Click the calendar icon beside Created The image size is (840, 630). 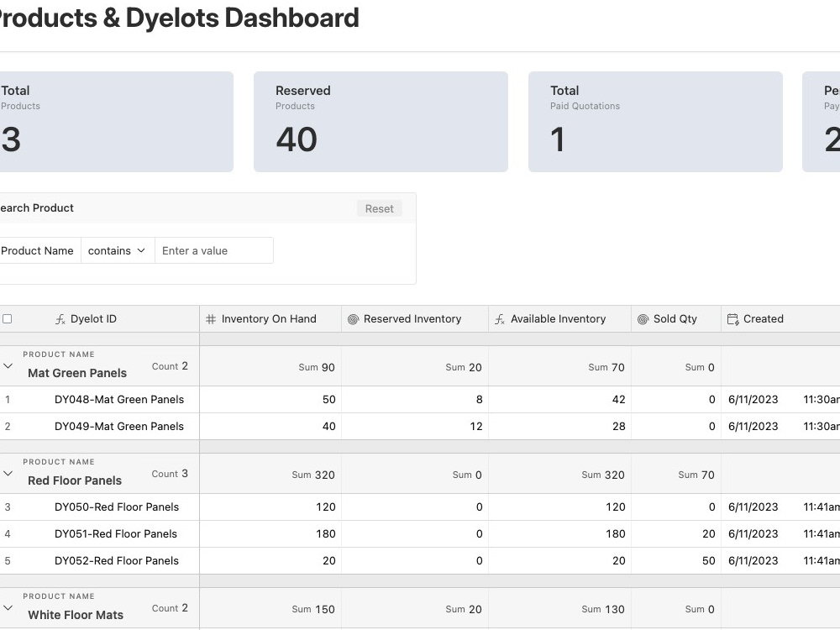tap(732, 319)
